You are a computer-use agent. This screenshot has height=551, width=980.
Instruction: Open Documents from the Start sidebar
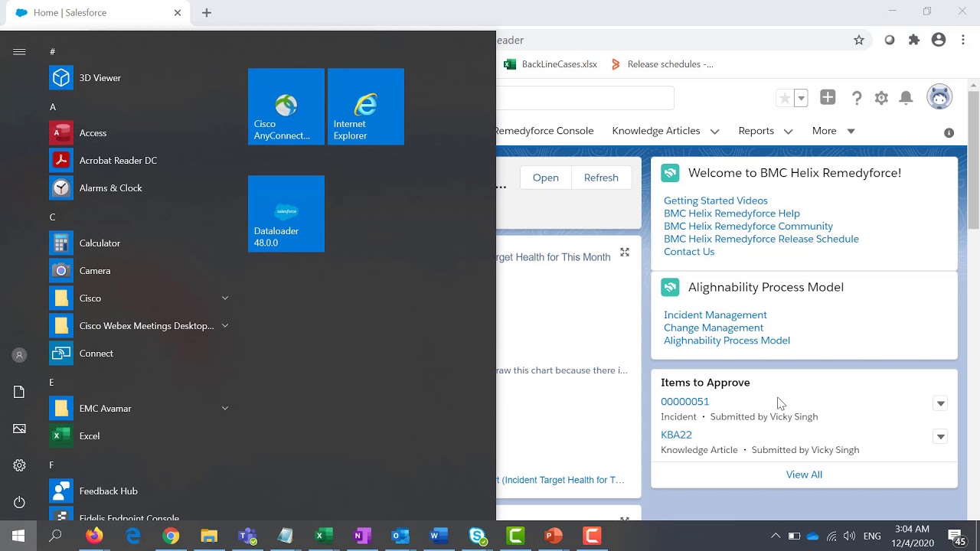click(19, 392)
